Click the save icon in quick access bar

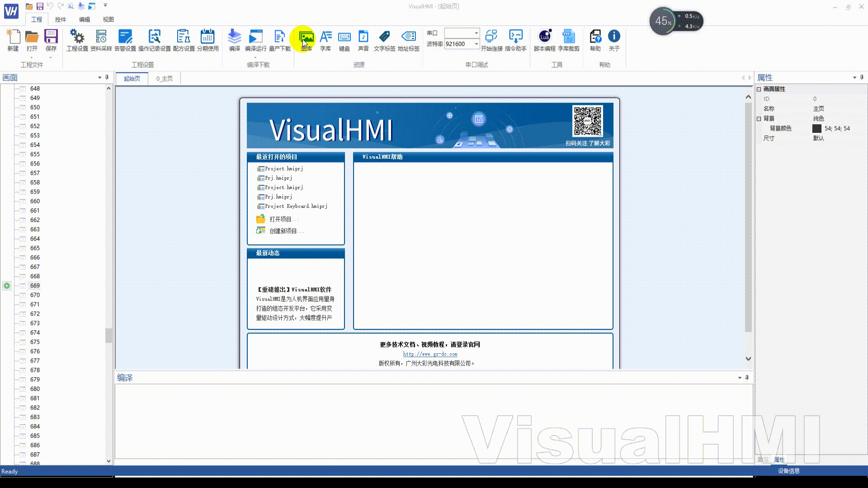coord(40,6)
